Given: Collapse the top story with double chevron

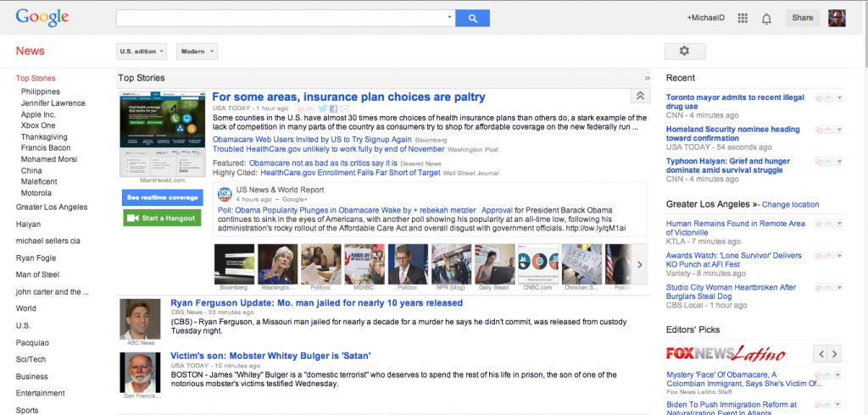Looking at the screenshot, I should coord(641,97).
